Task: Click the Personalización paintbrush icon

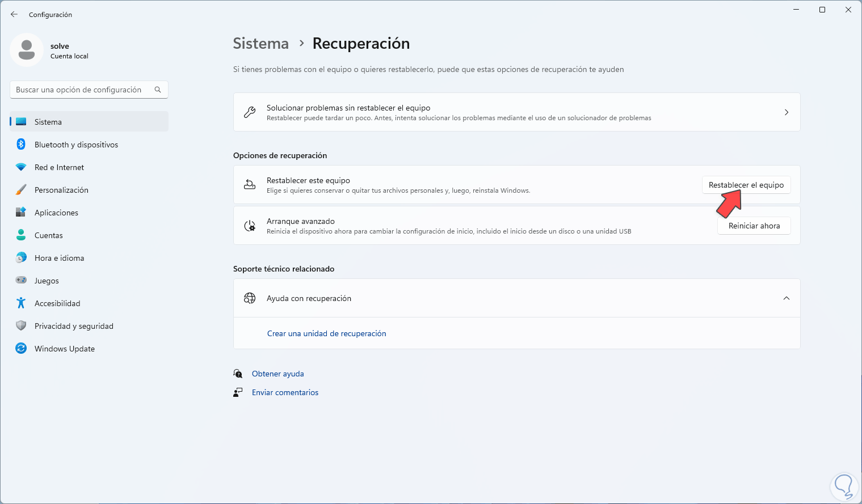Action: (x=21, y=190)
